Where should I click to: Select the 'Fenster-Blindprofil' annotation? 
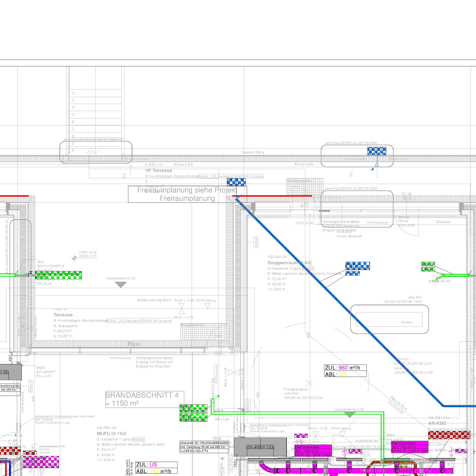coord(349,236)
